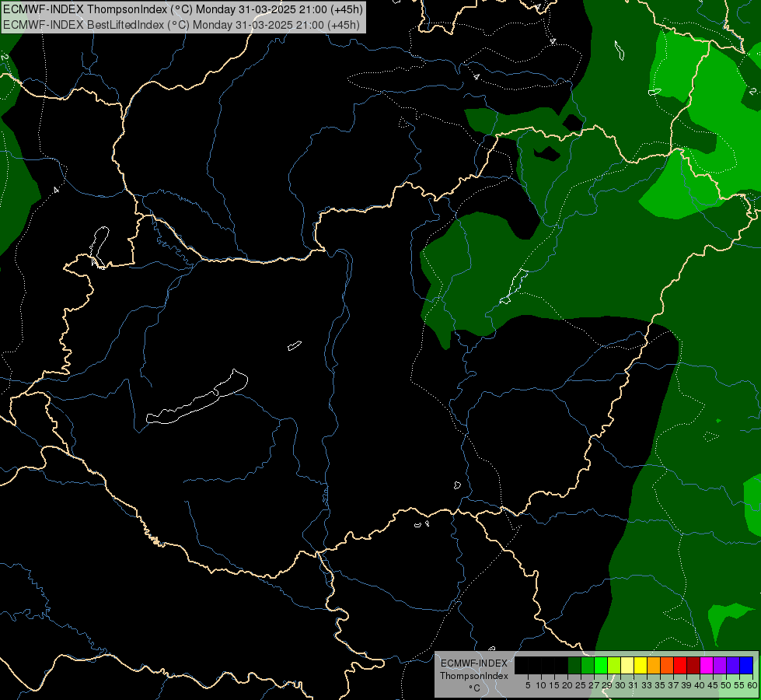Click the legend scale value '40'

[700, 685]
